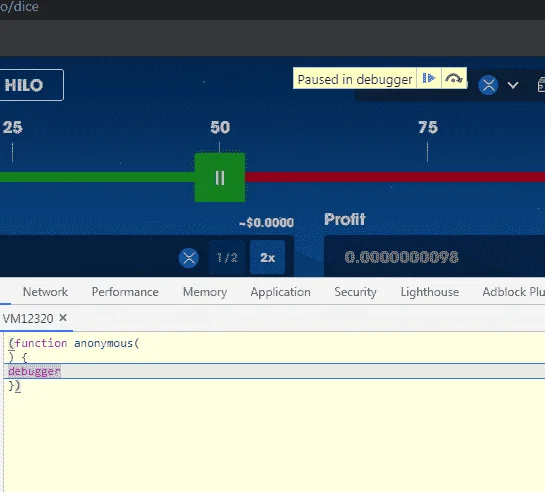Screen dimensions: 545x492
Task: Select the VM12320 source file tab
Action: click(x=28, y=318)
